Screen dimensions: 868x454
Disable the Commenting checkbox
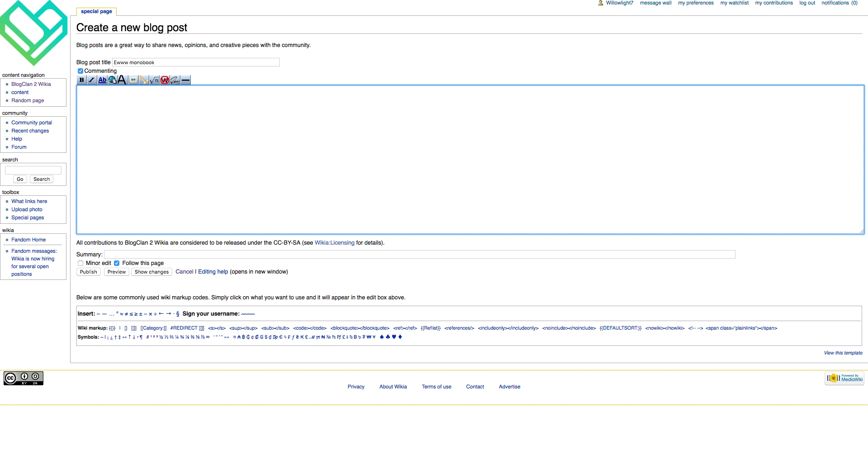click(80, 71)
